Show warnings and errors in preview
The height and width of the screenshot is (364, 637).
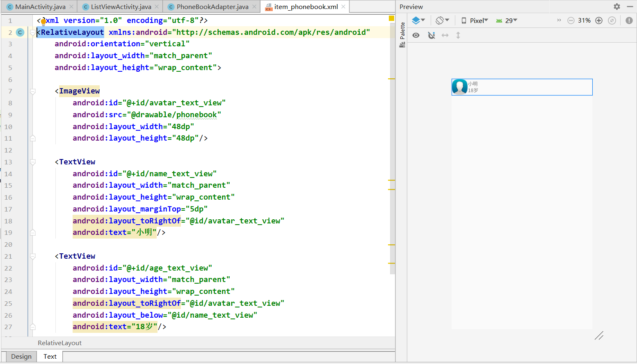pos(629,20)
